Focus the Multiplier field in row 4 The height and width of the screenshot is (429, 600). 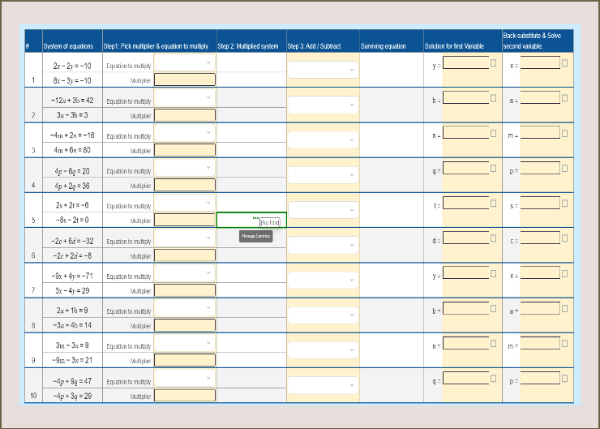click(185, 185)
